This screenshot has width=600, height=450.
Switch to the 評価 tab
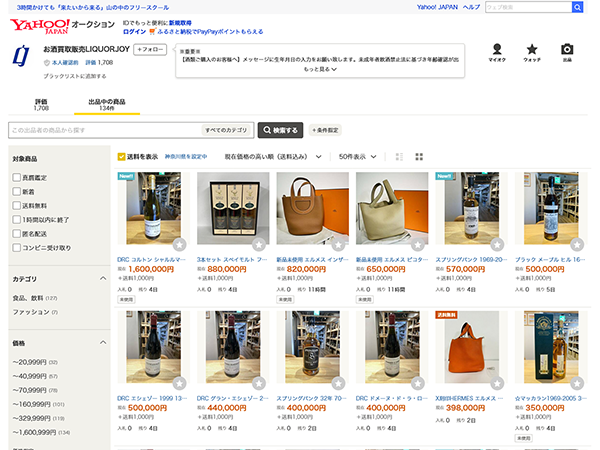coord(41,104)
